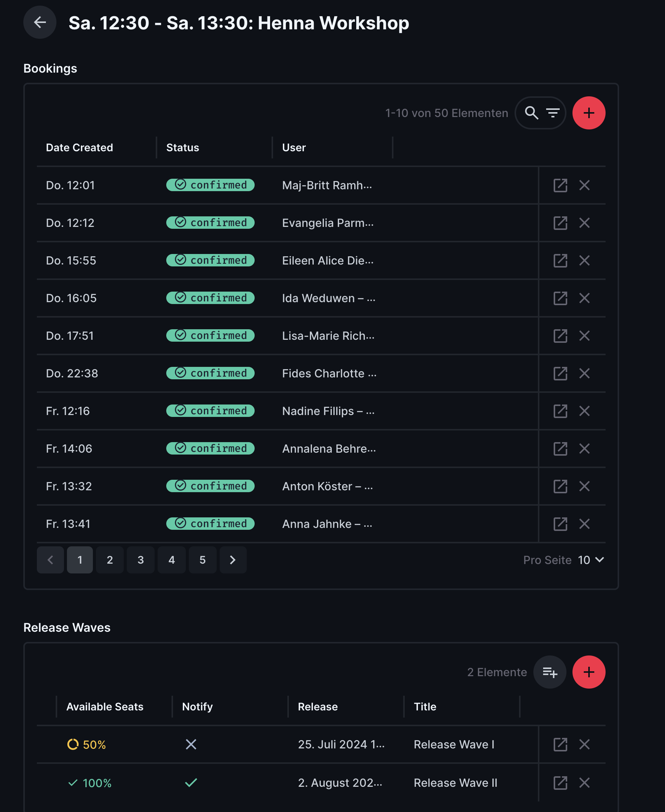The image size is (665, 812).
Task: Click the 50% available seats indicator
Action: point(87,745)
